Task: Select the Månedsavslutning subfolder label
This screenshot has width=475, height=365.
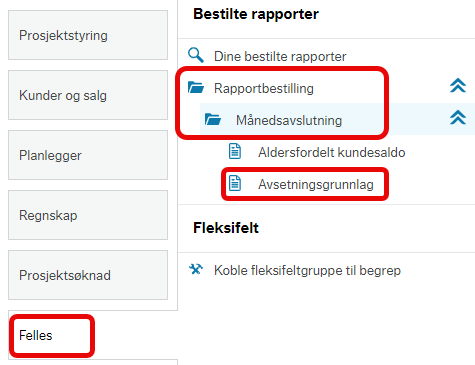Action: [289, 120]
